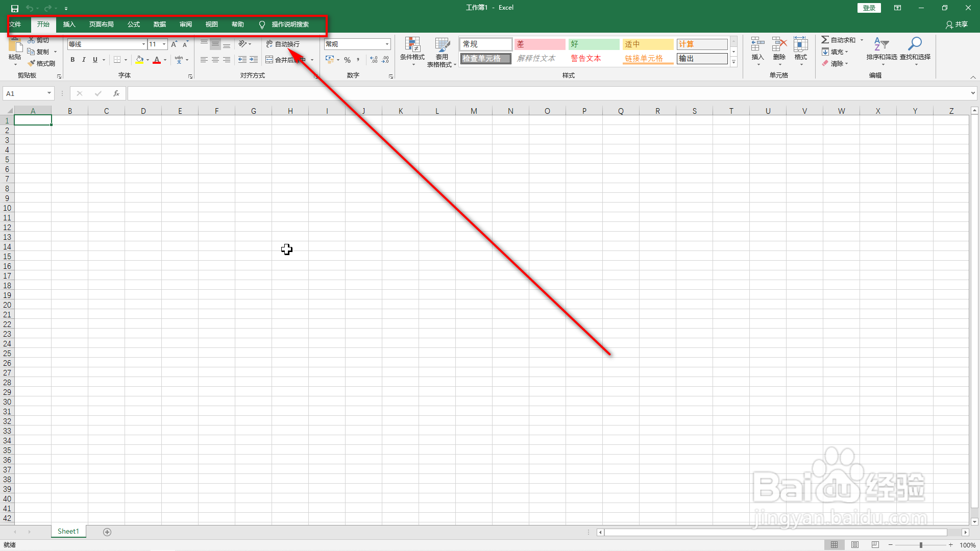Open the font name dropdown (等线)
Screen dimensions: 980x551
click(143, 44)
